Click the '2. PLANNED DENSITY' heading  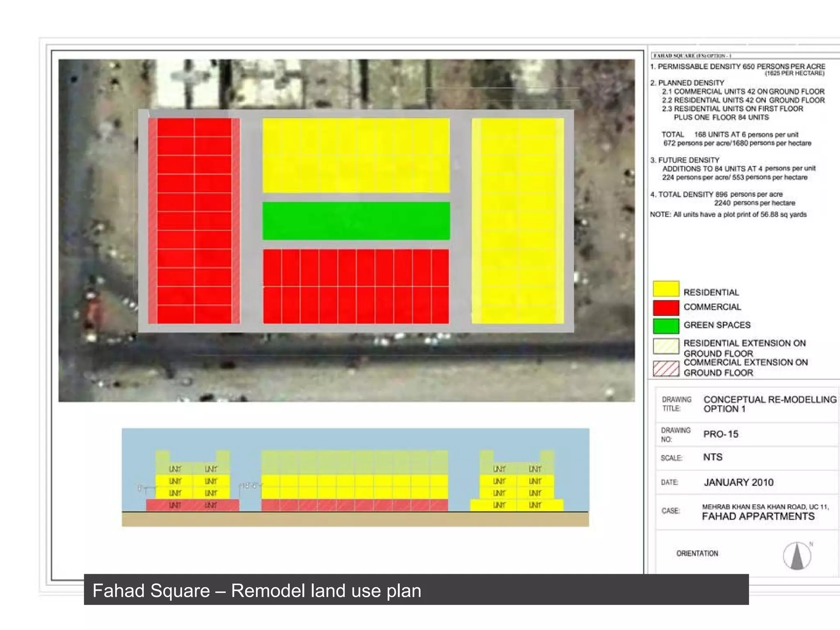click(687, 83)
